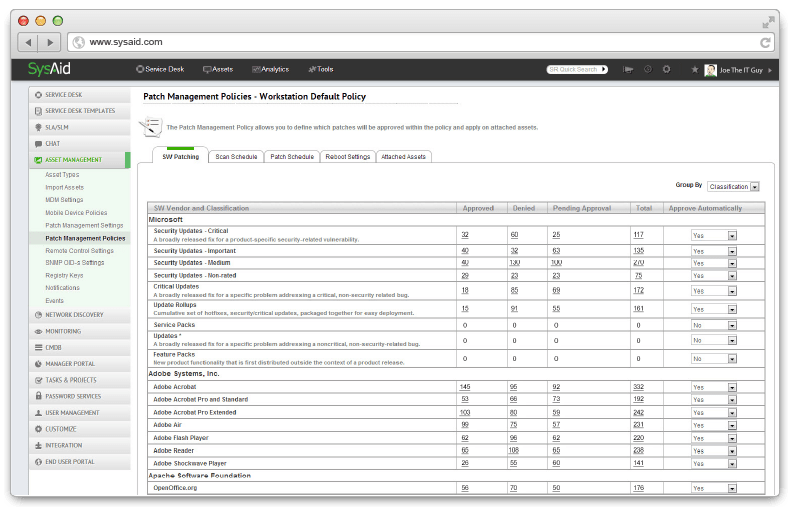
Task: Click the flag icon in top bar
Action: click(x=628, y=70)
